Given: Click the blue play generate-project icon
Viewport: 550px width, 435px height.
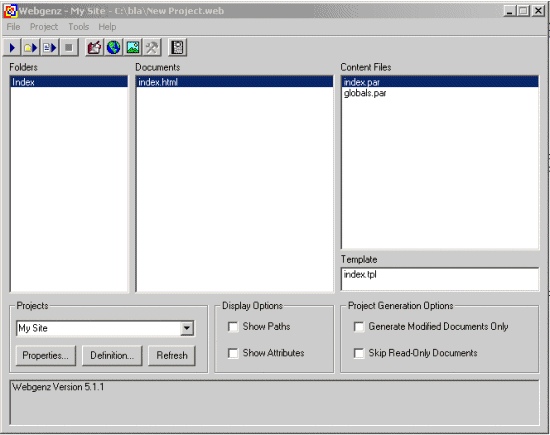Looking at the screenshot, I should [12, 47].
